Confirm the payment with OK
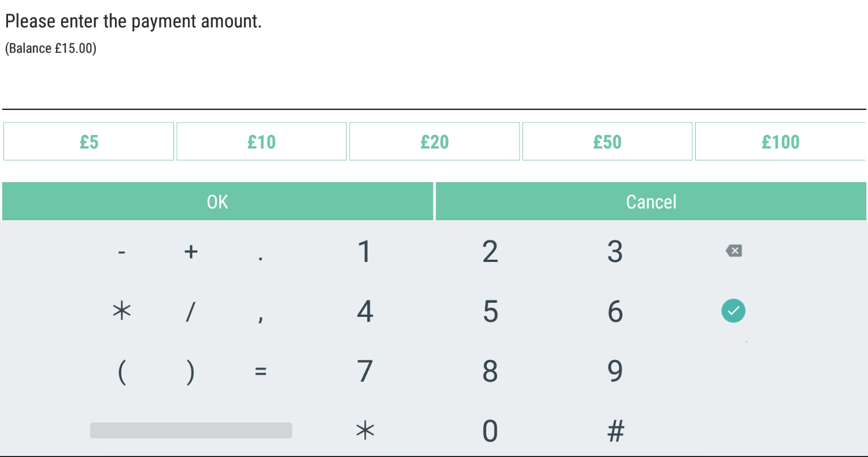The image size is (868, 457). pyautogui.click(x=217, y=201)
